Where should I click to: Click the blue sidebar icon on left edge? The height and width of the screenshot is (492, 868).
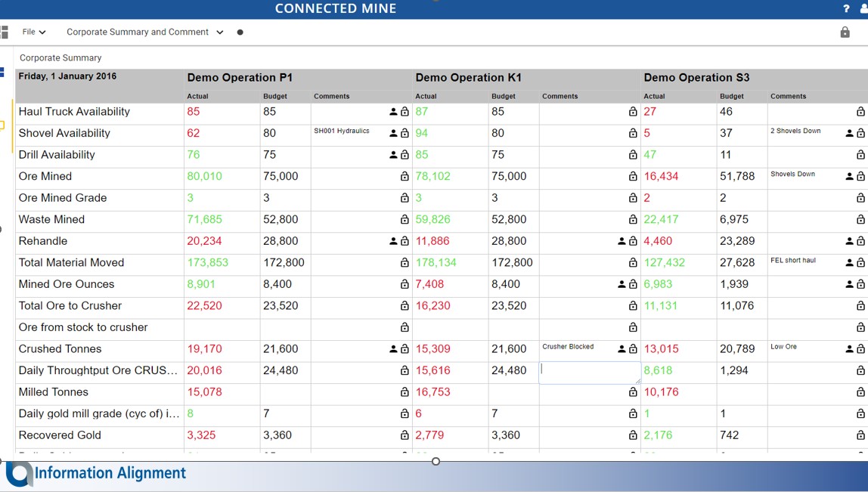pos(2,72)
